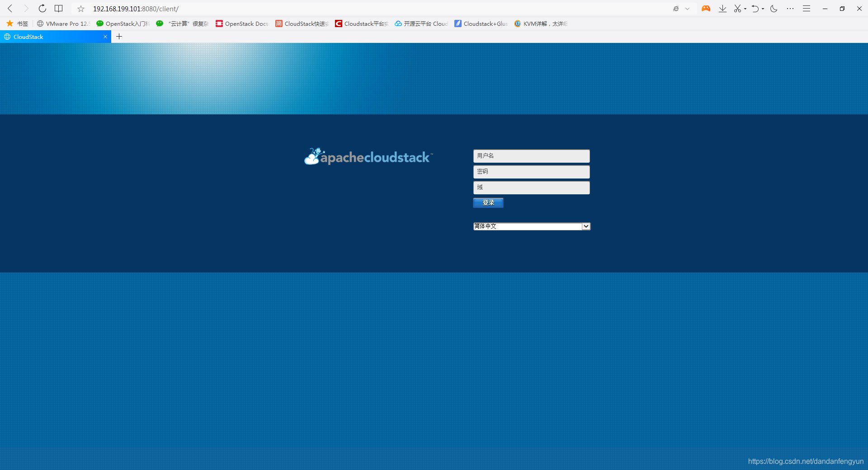Open a new tab with the plus button
The height and width of the screenshot is (470, 868).
pyautogui.click(x=119, y=37)
